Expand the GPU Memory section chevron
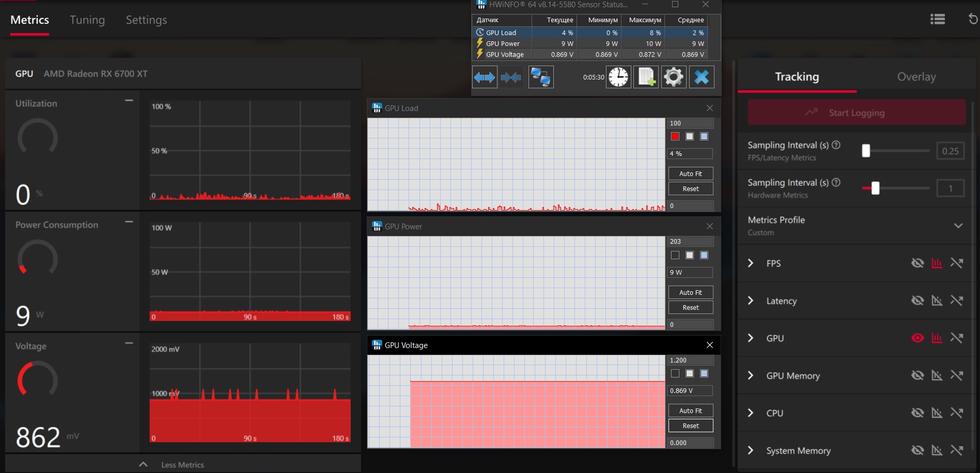The width and height of the screenshot is (980, 473). (x=751, y=375)
